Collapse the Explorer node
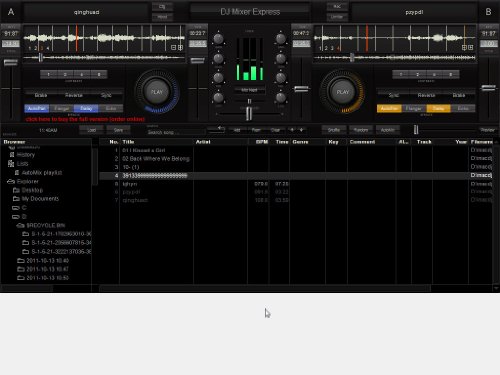Viewport: 500px width, 375px height. coord(28,181)
